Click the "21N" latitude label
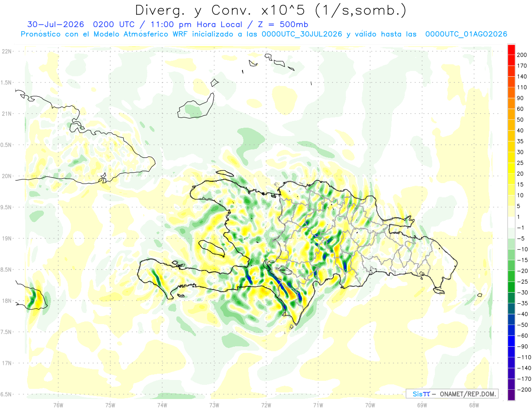Image resolution: width=532 pixels, height=411 pixels. coord(6,114)
